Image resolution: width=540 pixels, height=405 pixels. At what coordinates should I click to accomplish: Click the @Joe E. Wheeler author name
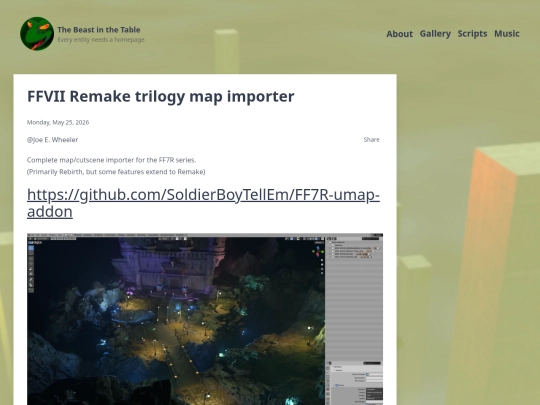click(52, 139)
